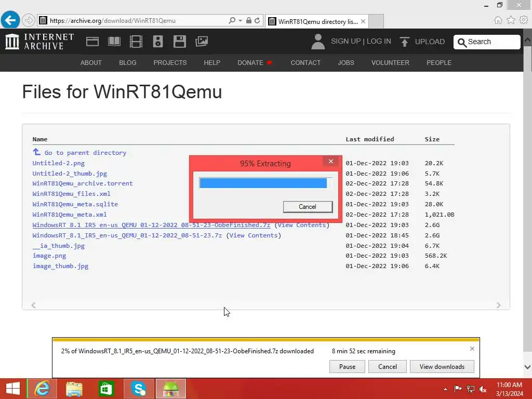Click the user avatar silhouette icon
532x399 pixels.
(318, 42)
